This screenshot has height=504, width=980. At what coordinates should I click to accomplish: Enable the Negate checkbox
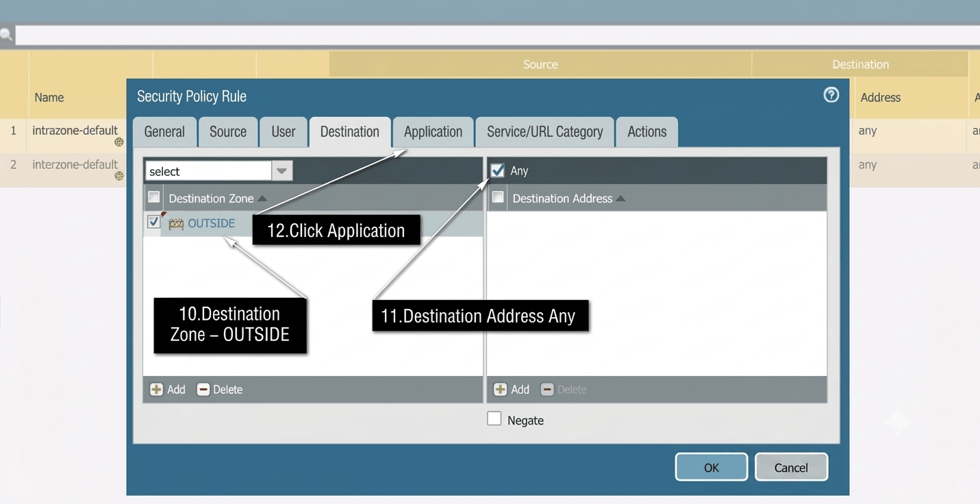point(494,418)
